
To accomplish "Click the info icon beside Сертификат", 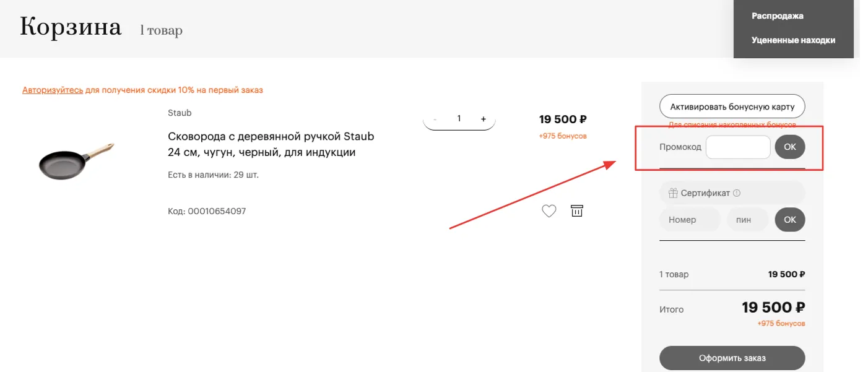I will click(737, 193).
